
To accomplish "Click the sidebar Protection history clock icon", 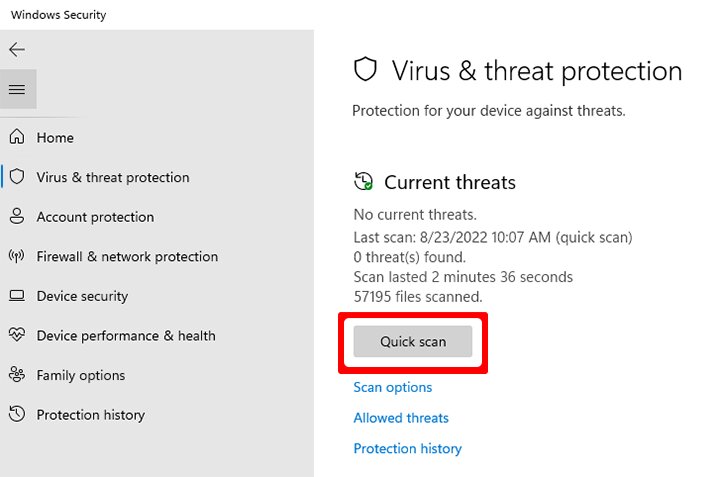I will click(x=17, y=415).
